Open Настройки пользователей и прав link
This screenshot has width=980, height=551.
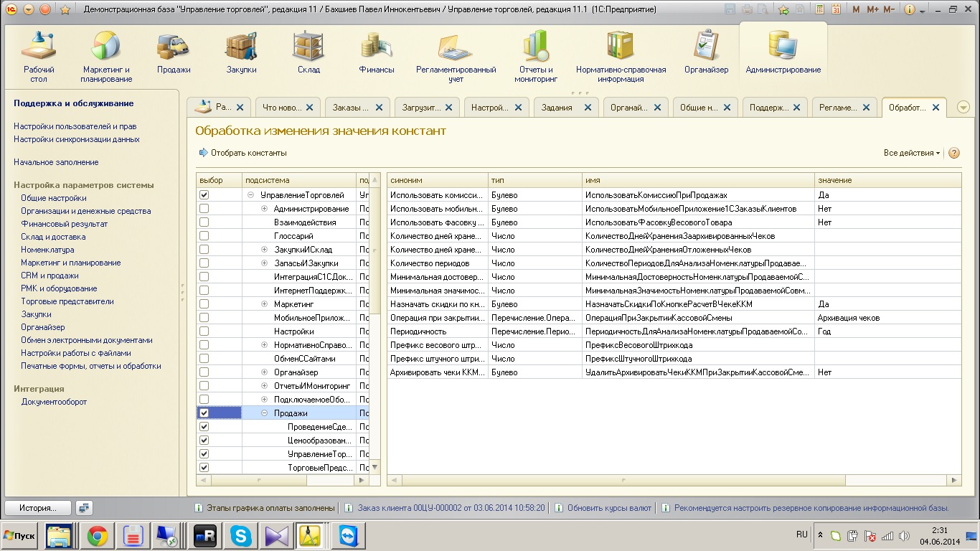coord(75,126)
